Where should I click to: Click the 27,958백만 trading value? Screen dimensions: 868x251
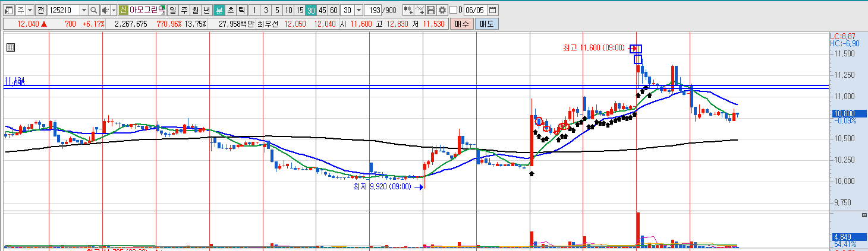tap(236, 24)
